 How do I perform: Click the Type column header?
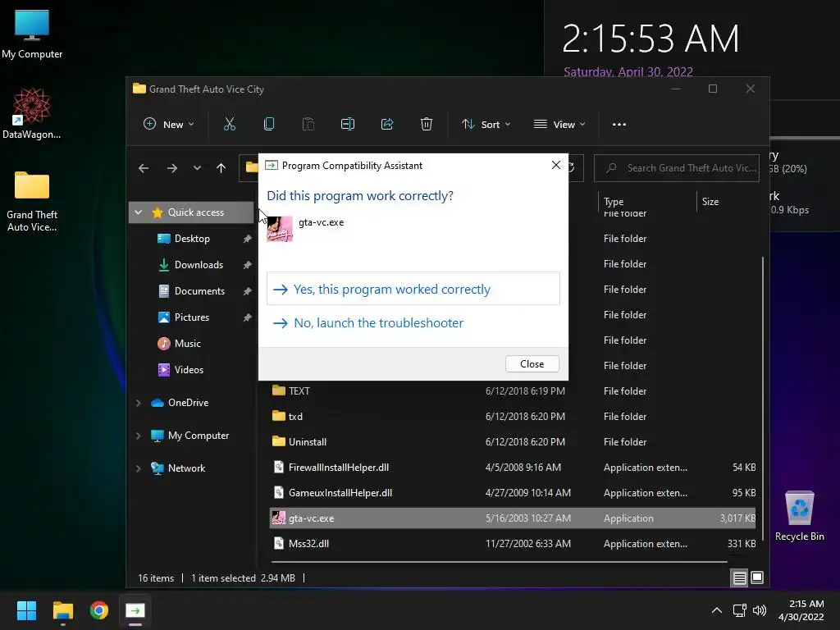coord(614,202)
